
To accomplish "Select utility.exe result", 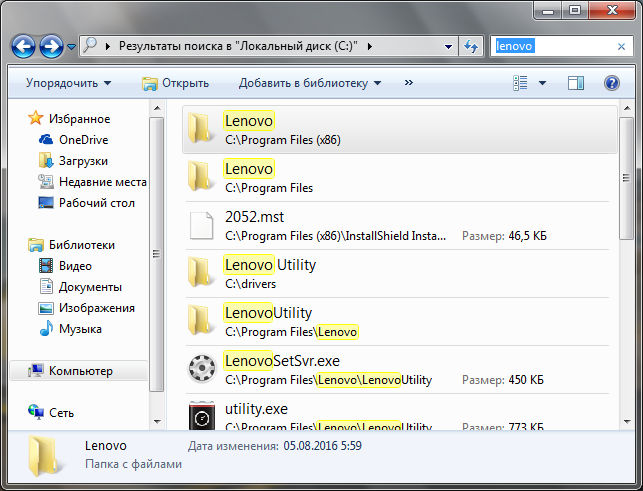I will tap(400, 413).
